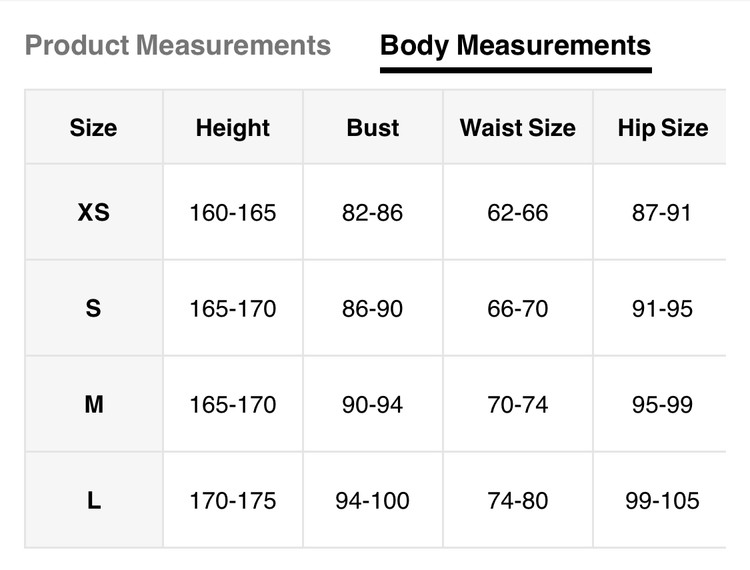Select the Body Measurements tab
This screenshot has width=750, height=570.
515,45
